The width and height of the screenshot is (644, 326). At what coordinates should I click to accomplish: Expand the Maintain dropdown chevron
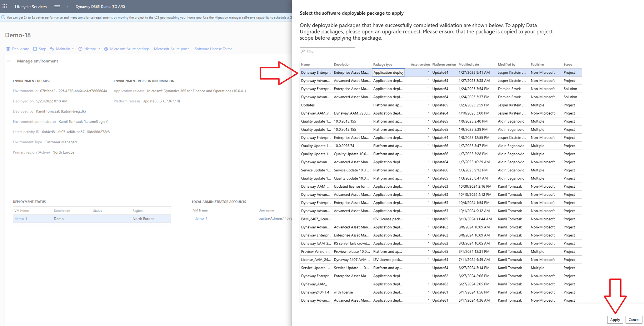[73, 49]
